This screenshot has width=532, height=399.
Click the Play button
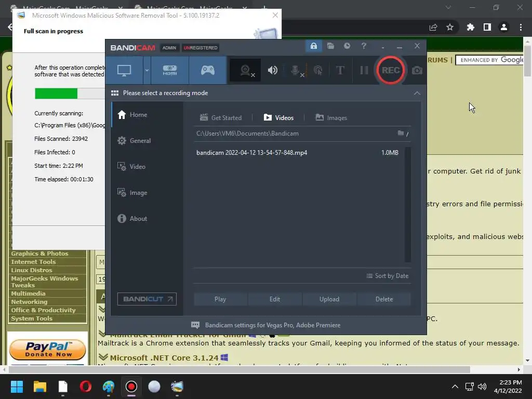pos(220,299)
